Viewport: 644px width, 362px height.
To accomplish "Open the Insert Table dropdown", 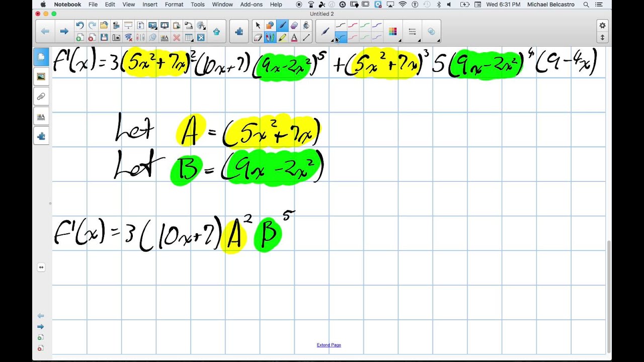I will coord(189,37).
